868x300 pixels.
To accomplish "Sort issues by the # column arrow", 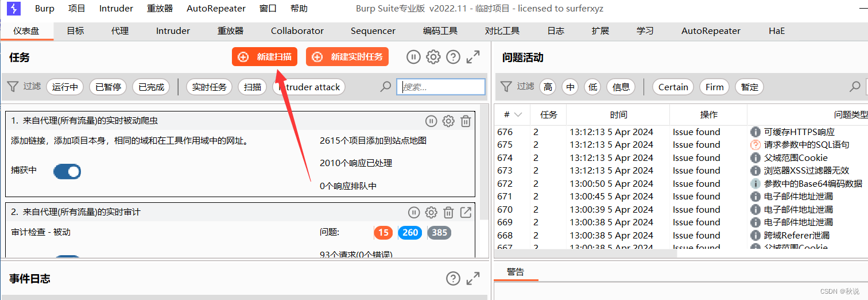I will click(518, 115).
